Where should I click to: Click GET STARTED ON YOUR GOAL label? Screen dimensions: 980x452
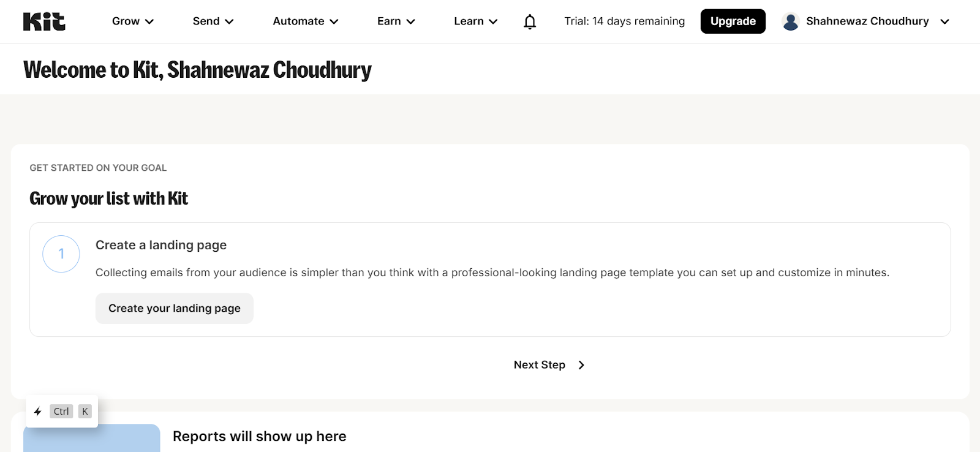[98, 168]
